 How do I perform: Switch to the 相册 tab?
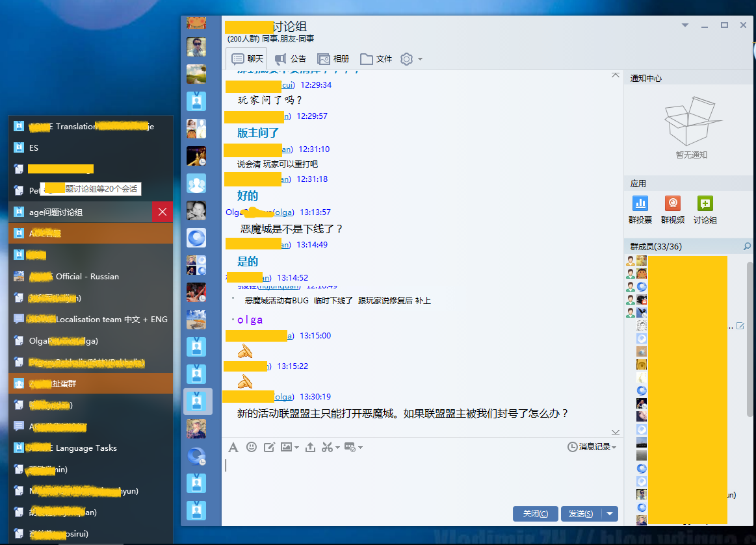[x=333, y=59]
